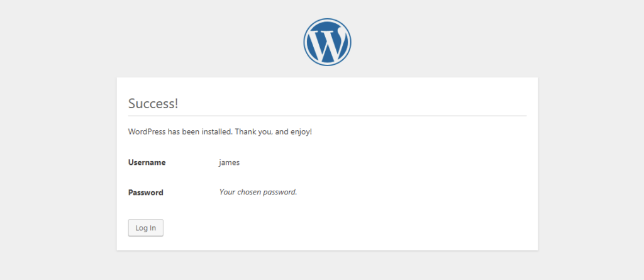Click the WordPress logo

point(327,42)
